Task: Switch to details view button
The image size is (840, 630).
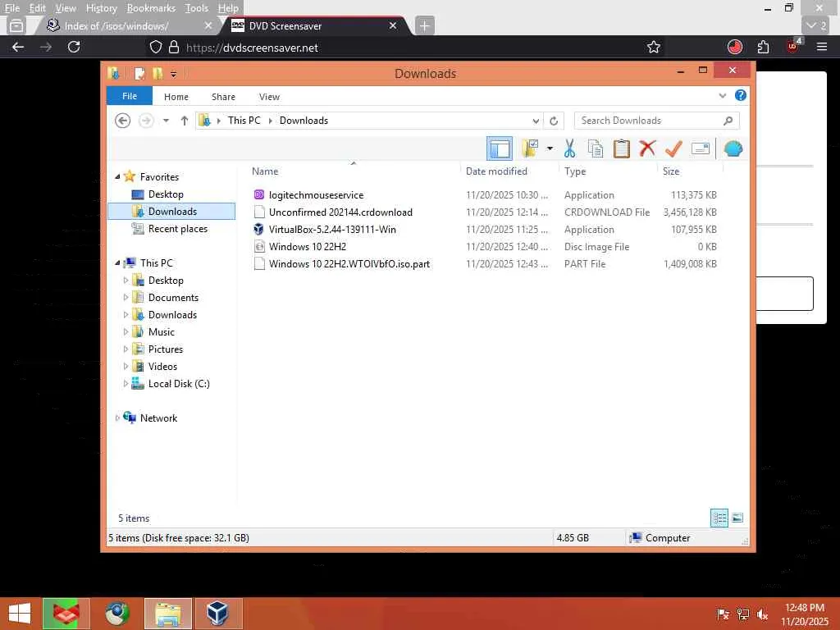Action: 719,518
